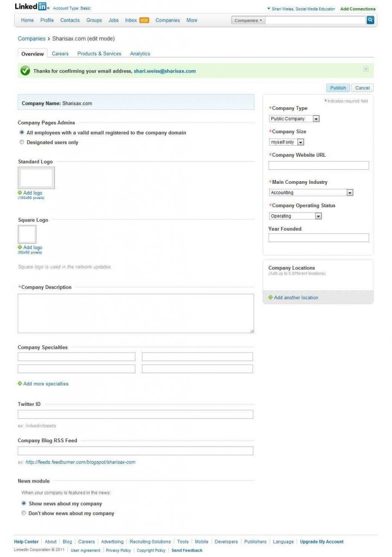Click the LinkedIn logo
Viewport: 392px width, 557px height.
31,7
